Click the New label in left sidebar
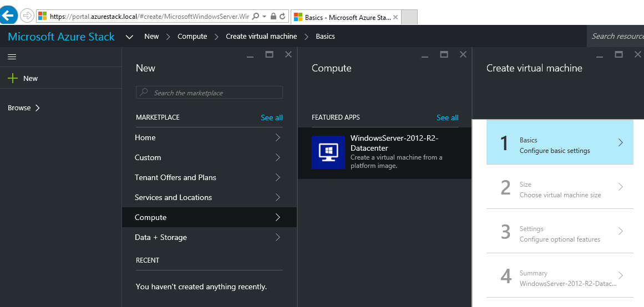This screenshot has width=644, height=307. [31, 78]
